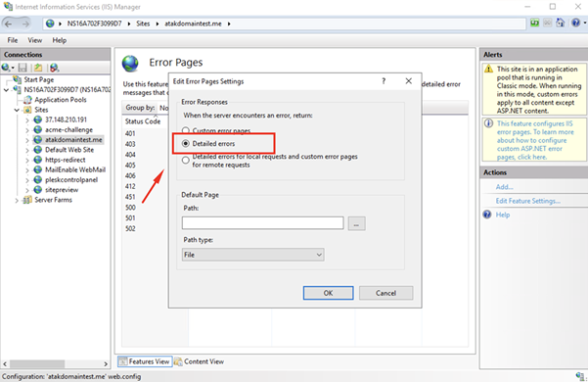Click the Connections horizontal scrollbar thumb
This screenshot has width=588, height=382.
(x=37, y=364)
